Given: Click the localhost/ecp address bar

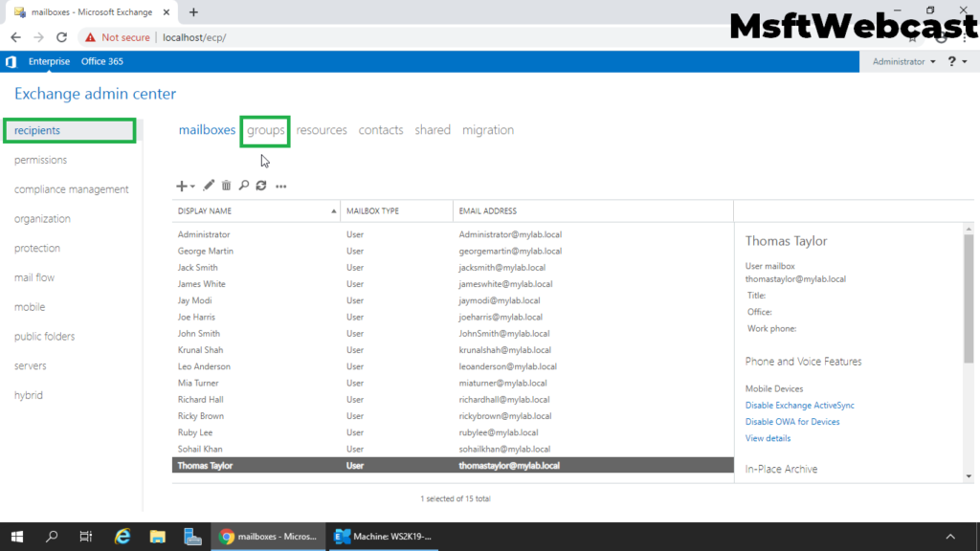Looking at the screenshot, I should [x=194, y=37].
